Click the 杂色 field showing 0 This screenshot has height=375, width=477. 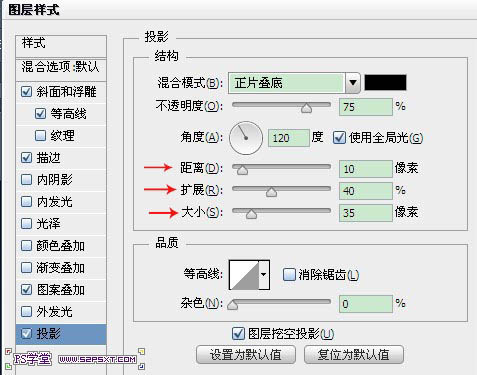pos(366,304)
